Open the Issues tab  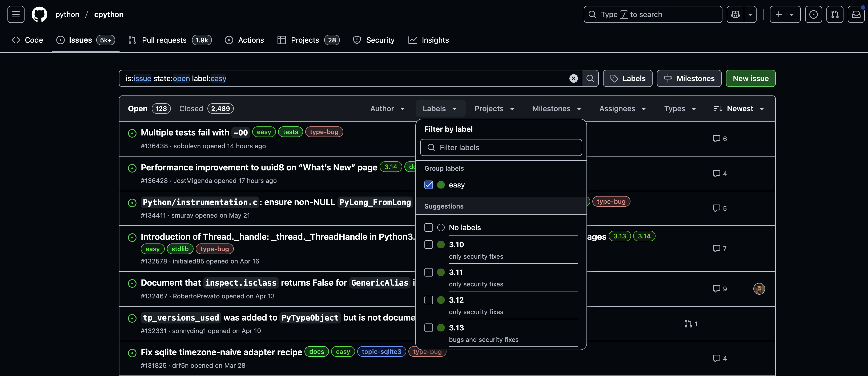86,40
